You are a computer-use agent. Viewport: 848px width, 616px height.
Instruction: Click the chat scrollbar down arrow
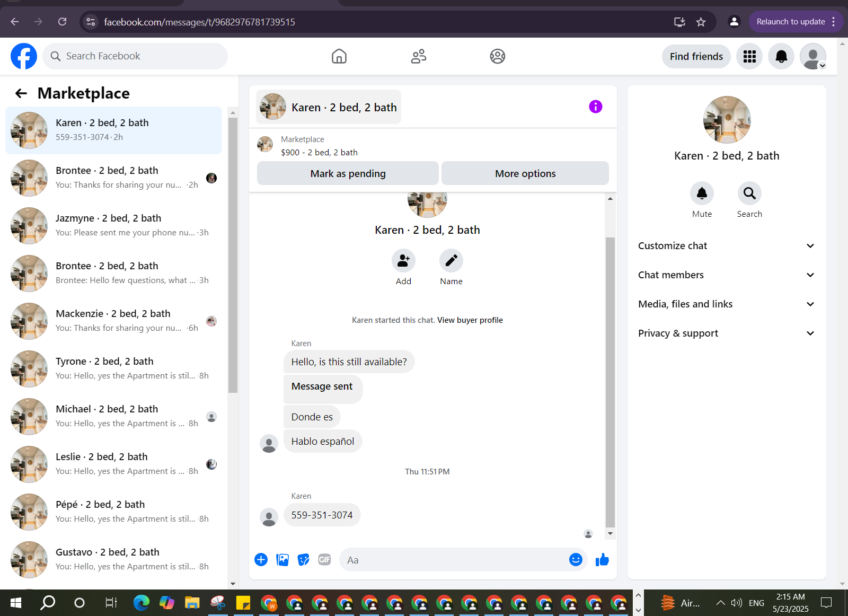(610, 534)
